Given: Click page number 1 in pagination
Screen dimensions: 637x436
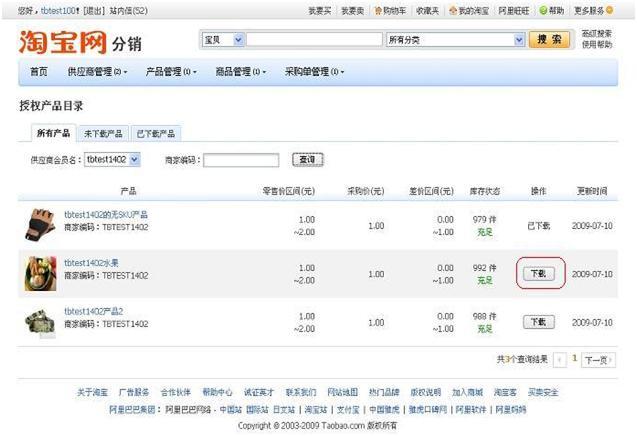Looking at the screenshot, I should 574,358.
